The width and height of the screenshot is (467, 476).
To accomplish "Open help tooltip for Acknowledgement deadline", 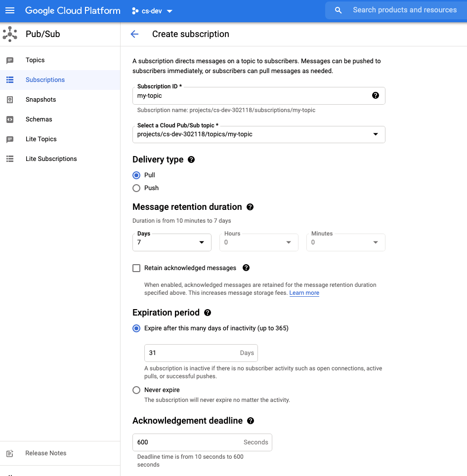I will coord(251,420).
